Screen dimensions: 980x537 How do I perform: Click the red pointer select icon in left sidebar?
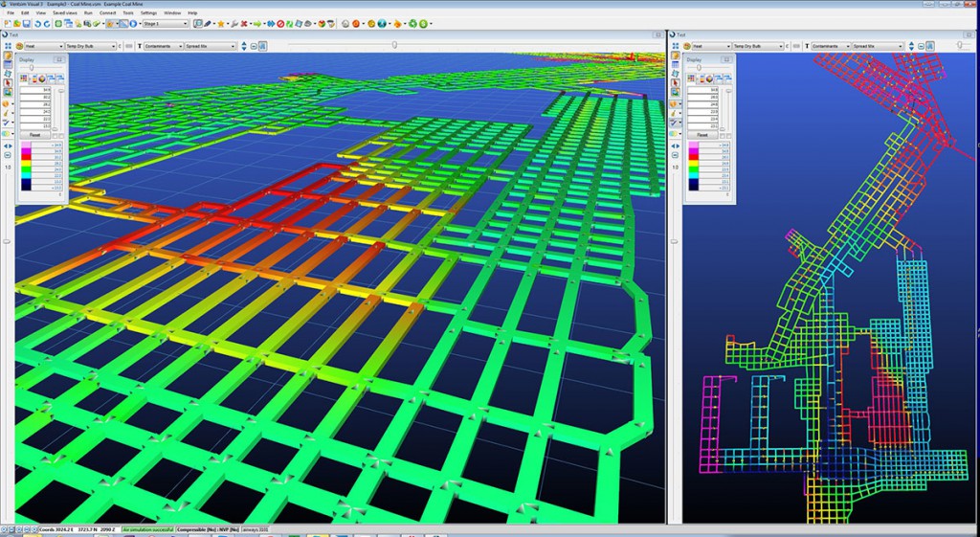(x=8, y=82)
